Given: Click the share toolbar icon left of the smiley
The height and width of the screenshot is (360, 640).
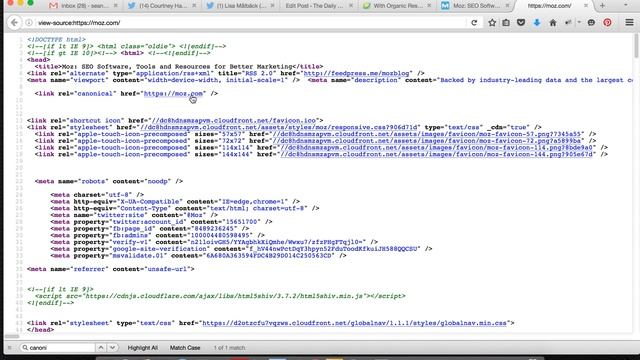Looking at the screenshot, I should point(568,23).
